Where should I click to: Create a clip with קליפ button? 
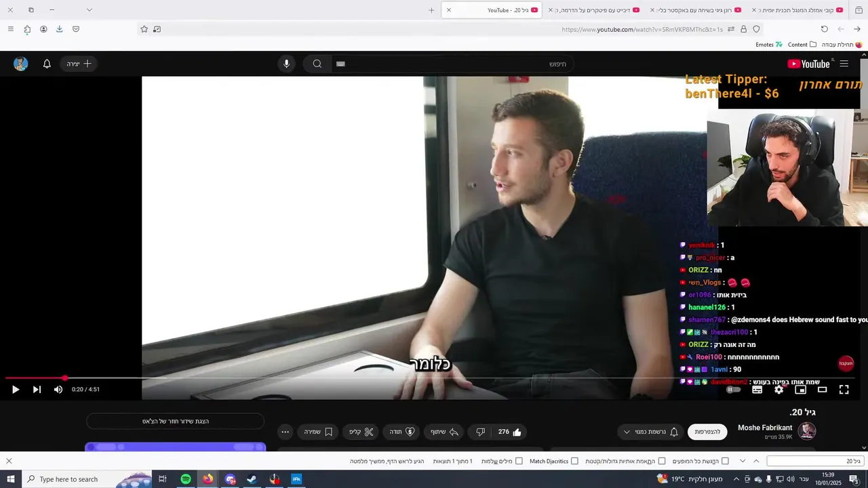[x=361, y=432]
